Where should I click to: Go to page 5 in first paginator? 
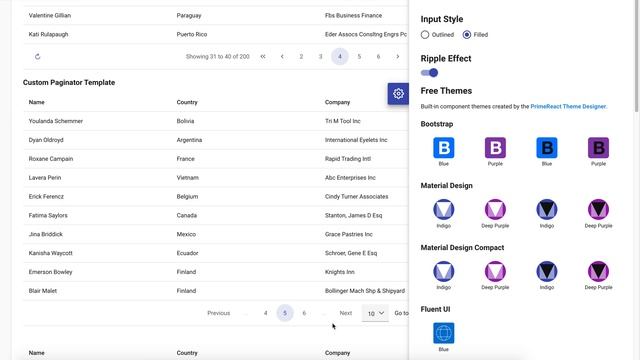point(359,57)
